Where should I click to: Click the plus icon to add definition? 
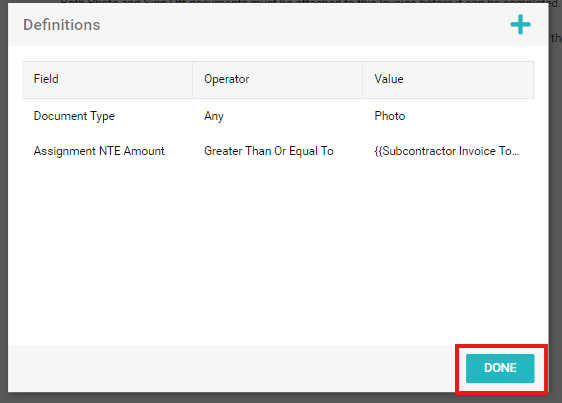[520, 25]
